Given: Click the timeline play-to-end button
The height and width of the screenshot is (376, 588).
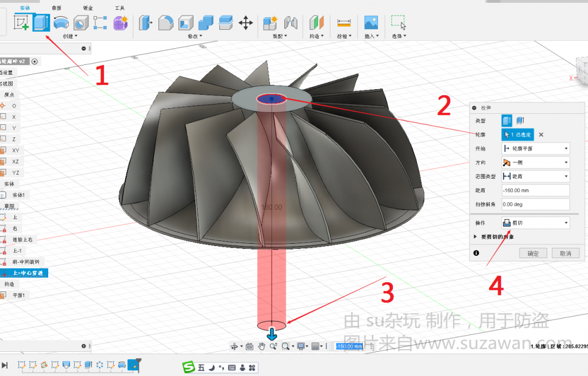Looking at the screenshot, I should (x=5, y=365).
